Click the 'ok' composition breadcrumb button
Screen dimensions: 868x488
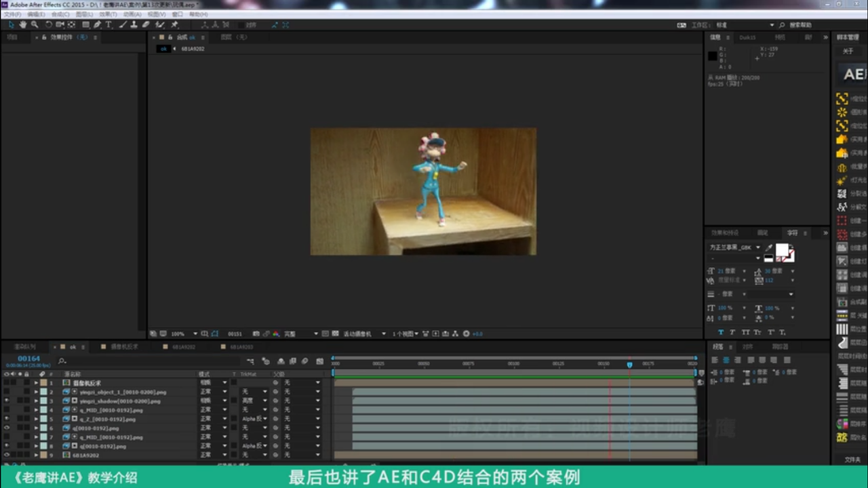163,49
